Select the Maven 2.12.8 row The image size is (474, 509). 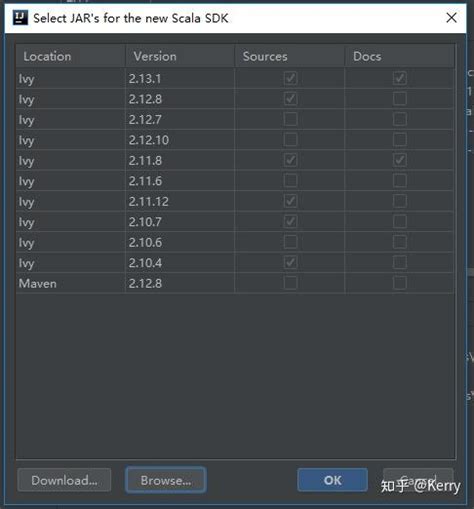(x=235, y=283)
